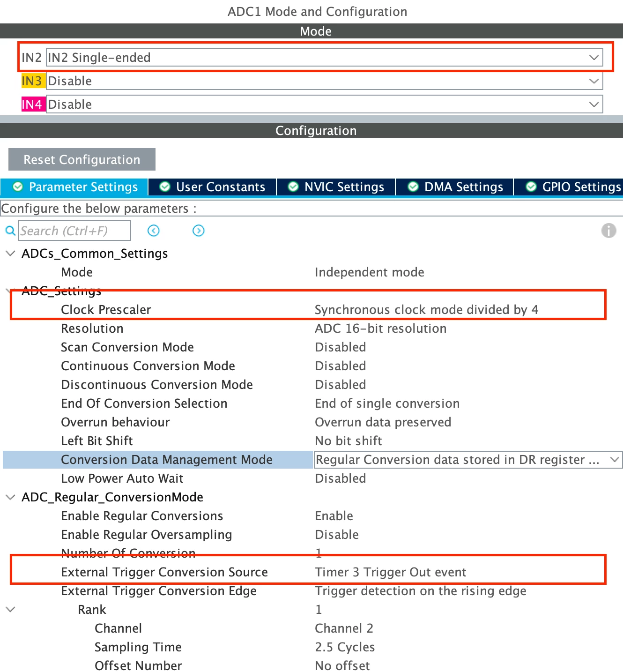The height and width of the screenshot is (672, 623).
Task: Select the Offset Number parameter
Action: pos(138,665)
